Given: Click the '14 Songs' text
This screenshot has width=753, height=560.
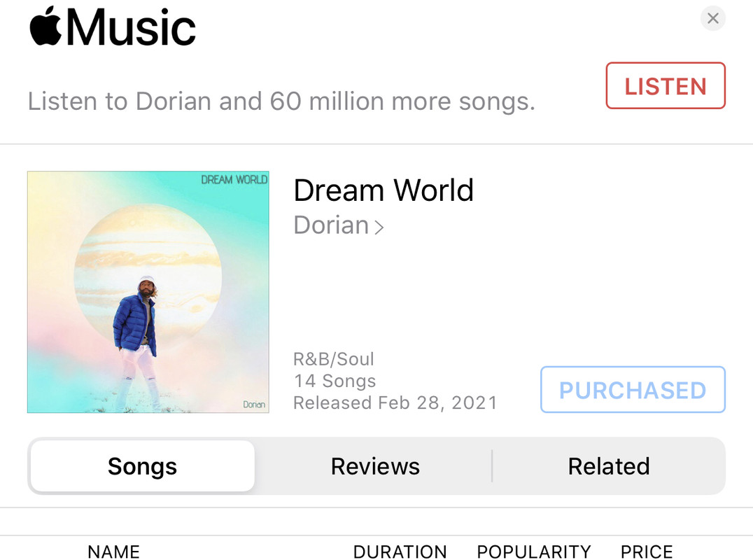Looking at the screenshot, I should click(x=335, y=381).
